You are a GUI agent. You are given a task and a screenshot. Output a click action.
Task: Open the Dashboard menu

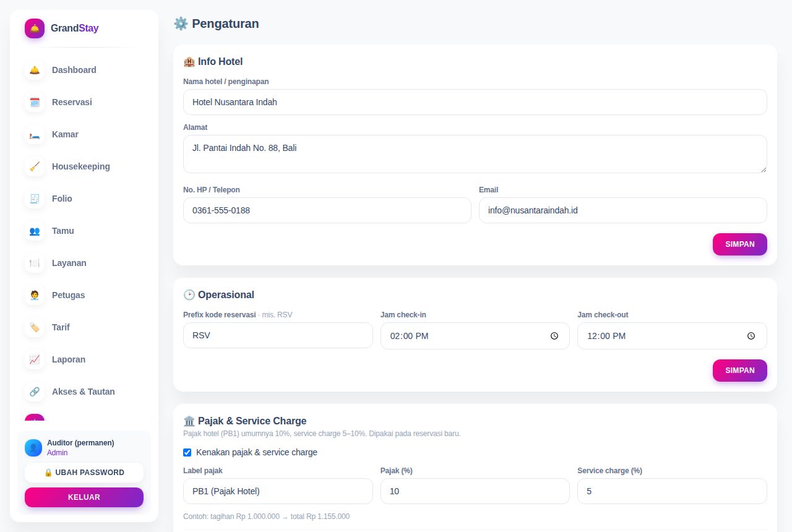tap(84, 70)
